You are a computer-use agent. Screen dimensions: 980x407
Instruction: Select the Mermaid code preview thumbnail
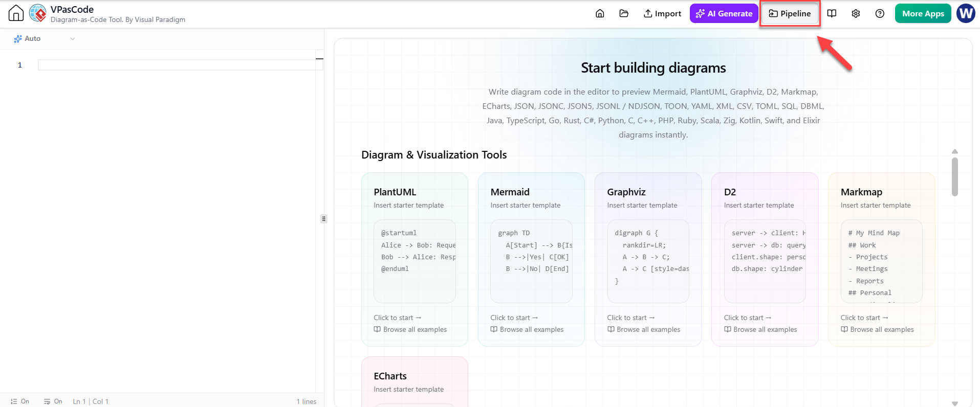[x=531, y=261]
